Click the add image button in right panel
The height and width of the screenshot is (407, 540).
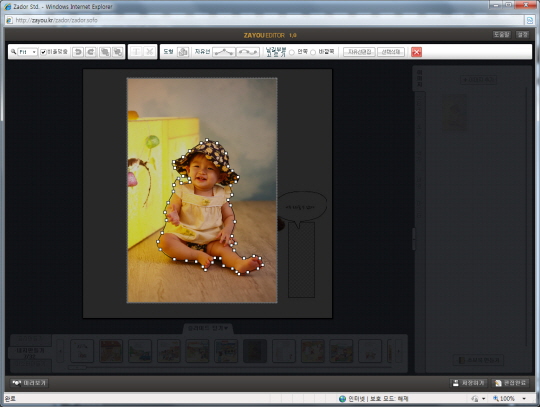click(479, 80)
